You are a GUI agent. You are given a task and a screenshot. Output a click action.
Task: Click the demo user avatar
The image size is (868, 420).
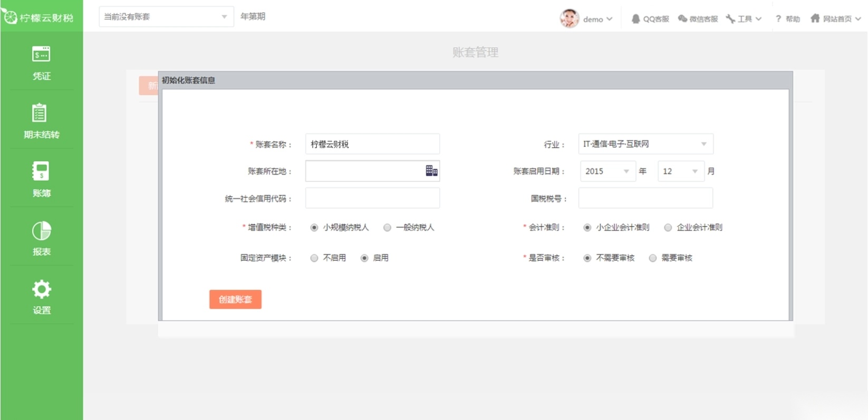[570, 18]
